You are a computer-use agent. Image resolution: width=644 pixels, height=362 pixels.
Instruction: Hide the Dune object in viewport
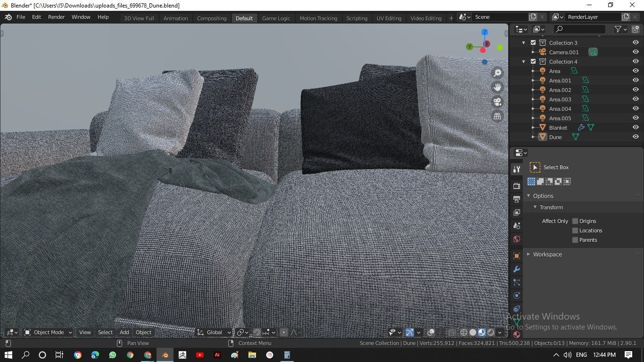[x=636, y=137]
